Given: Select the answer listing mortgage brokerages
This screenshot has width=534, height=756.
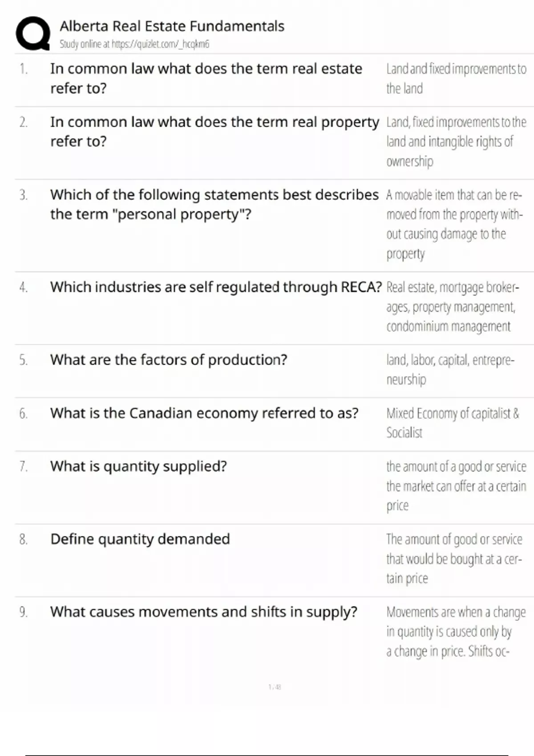Looking at the screenshot, I should [x=452, y=307].
